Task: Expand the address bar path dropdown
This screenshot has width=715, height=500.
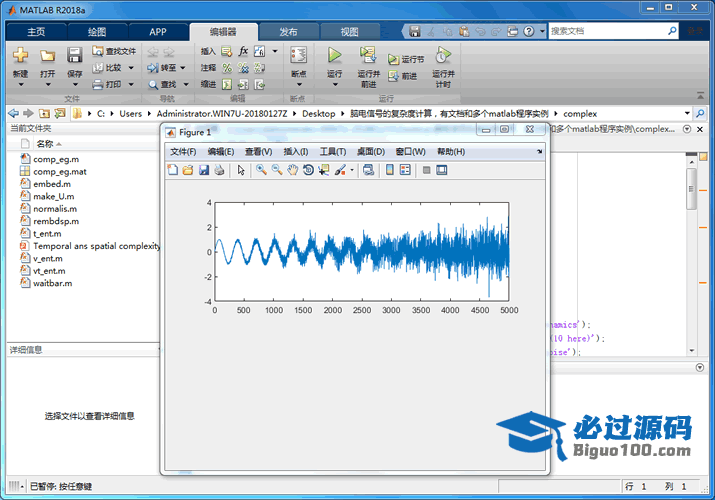Action: [x=687, y=113]
